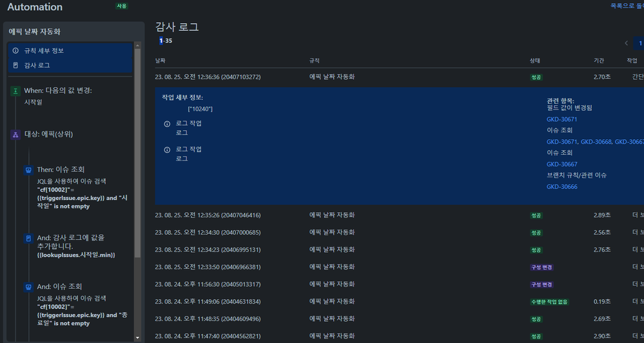Click info icon of first 로그 작업
644x343 pixels.
(167, 124)
